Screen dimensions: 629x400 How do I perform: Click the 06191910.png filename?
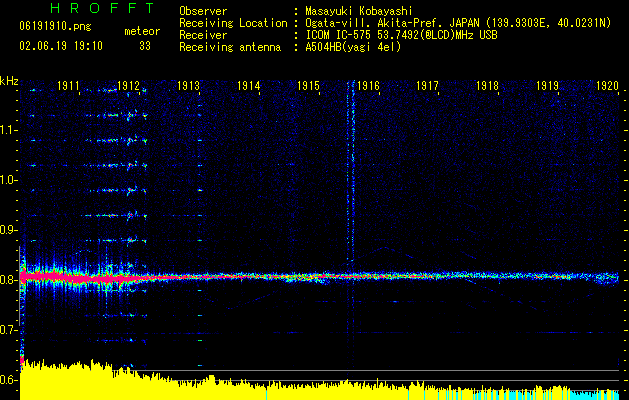coord(55,26)
